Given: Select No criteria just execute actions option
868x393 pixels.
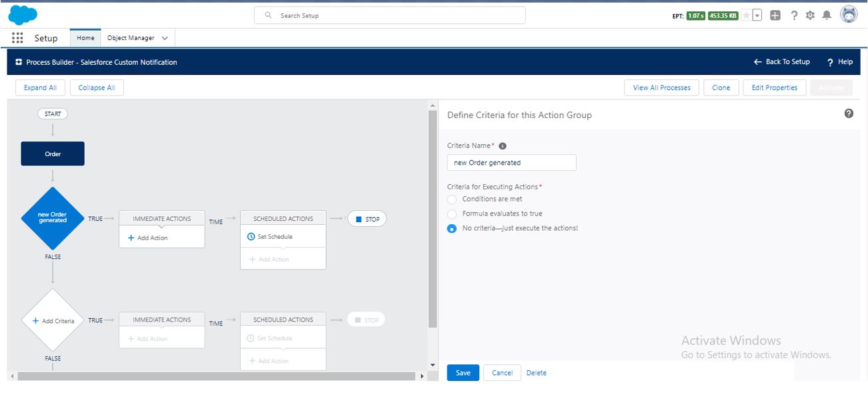Looking at the screenshot, I should point(452,228).
